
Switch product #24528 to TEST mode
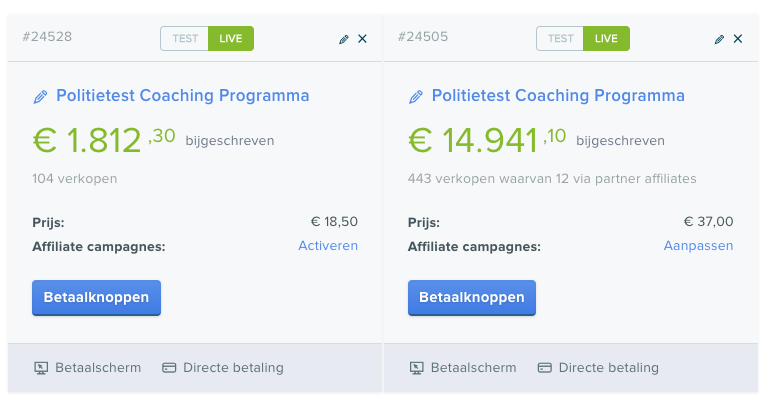pos(185,39)
